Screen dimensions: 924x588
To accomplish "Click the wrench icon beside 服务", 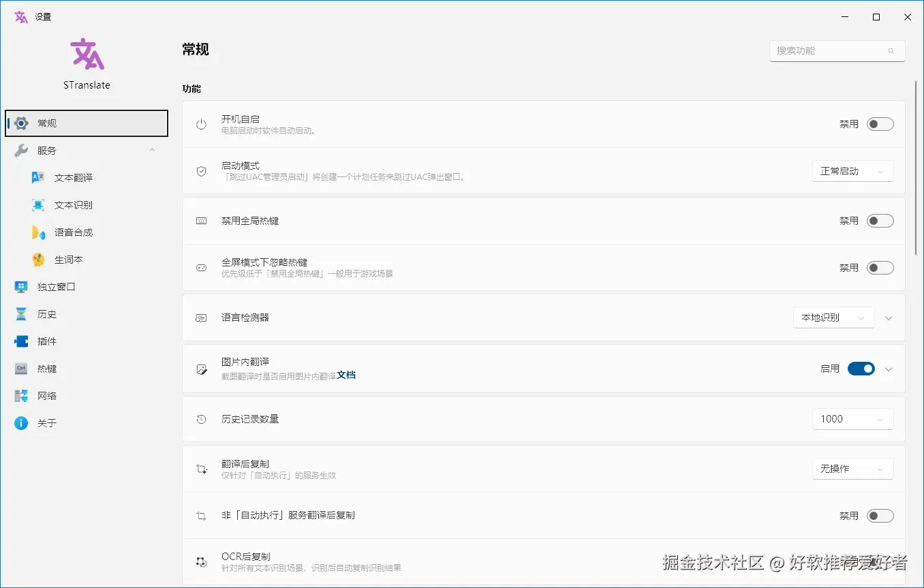I will [x=21, y=151].
